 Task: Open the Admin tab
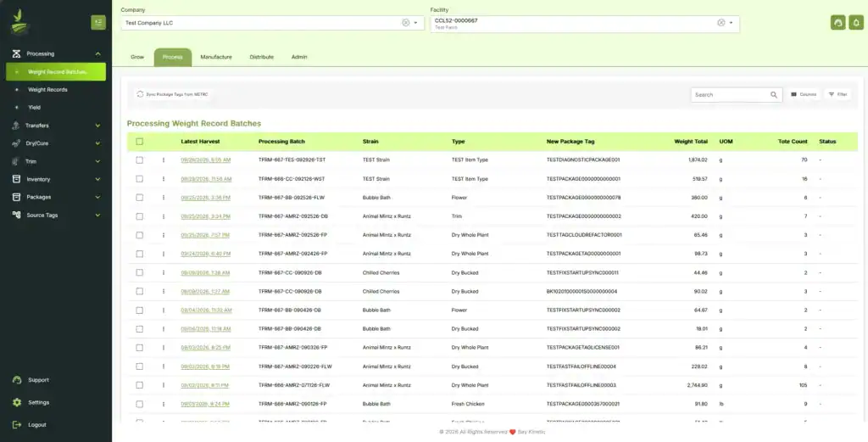299,57
